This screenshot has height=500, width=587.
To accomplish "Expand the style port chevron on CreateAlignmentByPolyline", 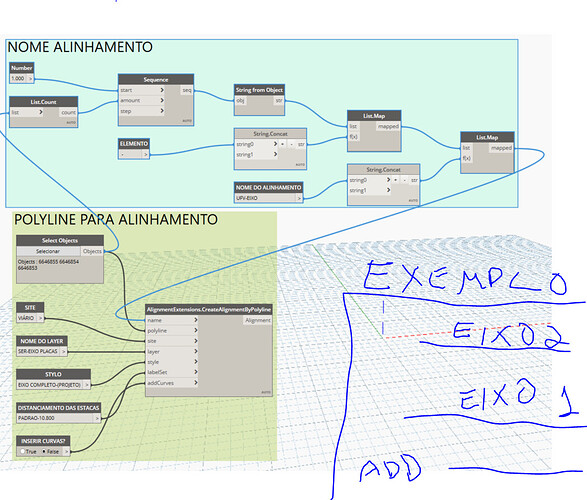I will (x=195, y=362).
